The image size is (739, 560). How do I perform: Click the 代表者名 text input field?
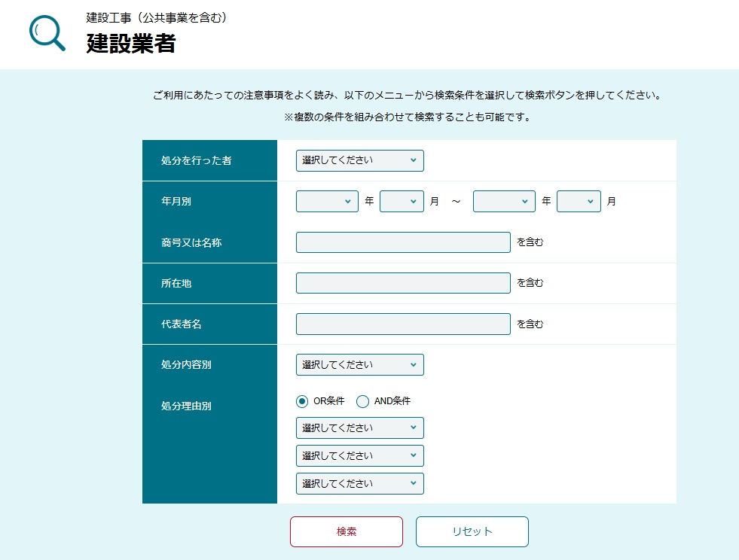pos(403,324)
